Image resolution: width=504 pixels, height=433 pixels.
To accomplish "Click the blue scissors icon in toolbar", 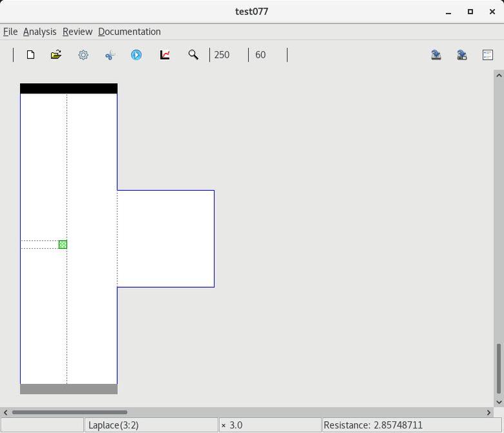I will coord(110,55).
